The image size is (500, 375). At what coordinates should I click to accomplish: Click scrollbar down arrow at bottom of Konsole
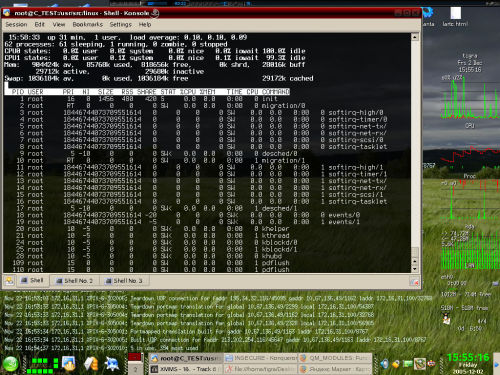[x=414, y=269]
